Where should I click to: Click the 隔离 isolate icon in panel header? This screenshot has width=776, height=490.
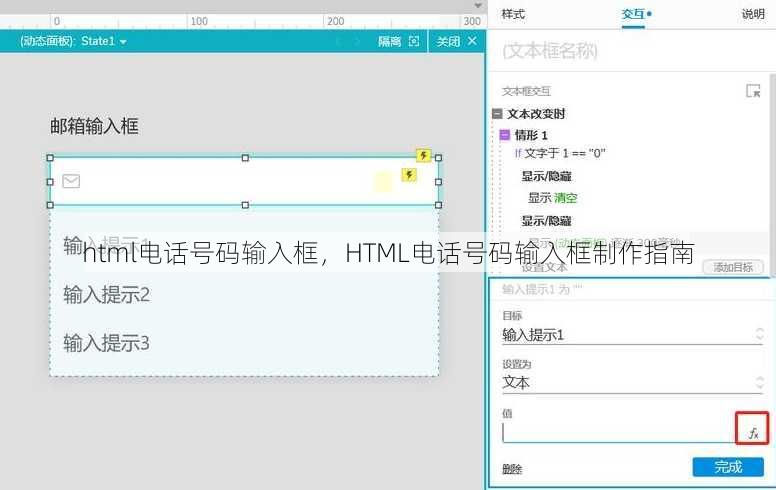[414, 41]
